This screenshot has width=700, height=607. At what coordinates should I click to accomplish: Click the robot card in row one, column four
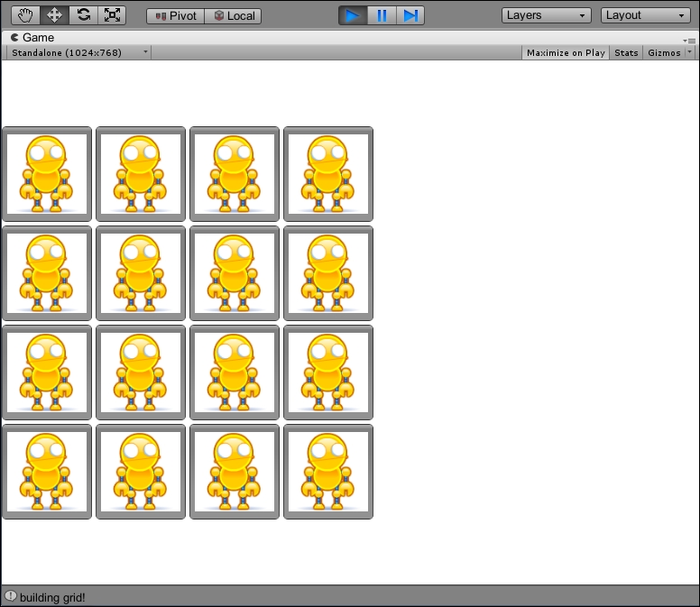tap(328, 174)
